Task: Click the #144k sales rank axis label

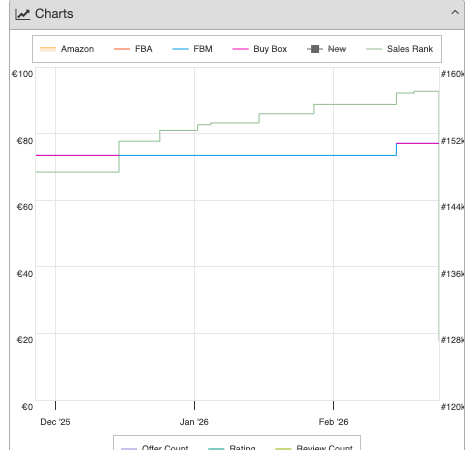Action: click(x=452, y=207)
